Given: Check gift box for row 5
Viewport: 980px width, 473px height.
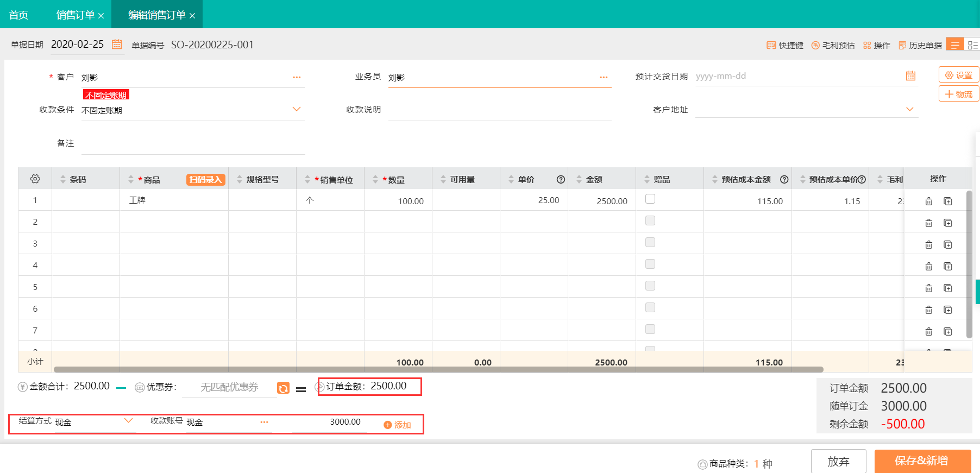Looking at the screenshot, I should [x=650, y=286].
